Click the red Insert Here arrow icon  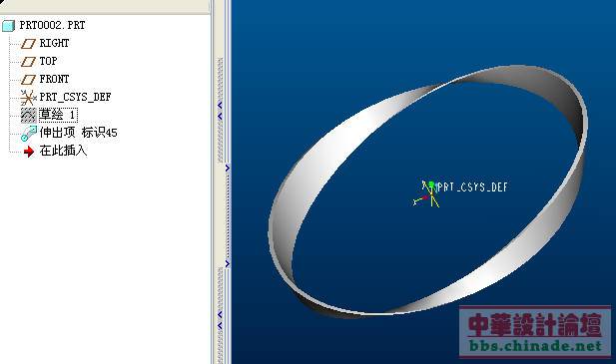[x=29, y=152]
